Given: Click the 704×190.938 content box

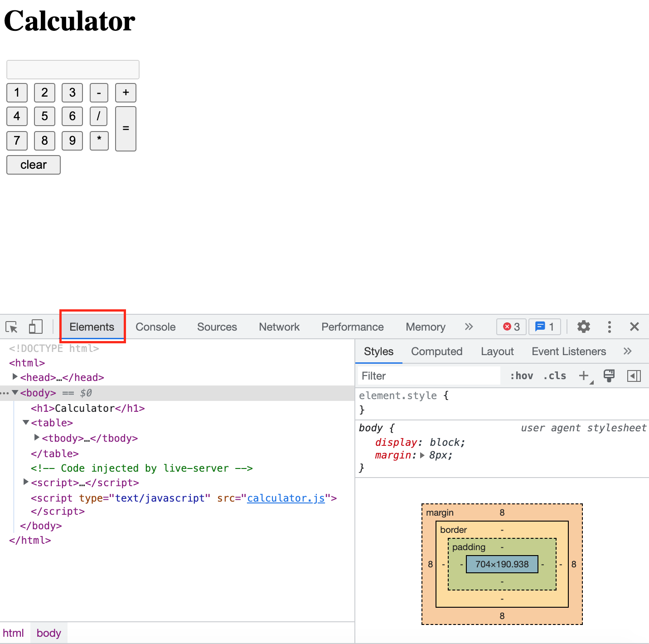Looking at the screenshot, I should pyautogui.click(x=502, y=564).
